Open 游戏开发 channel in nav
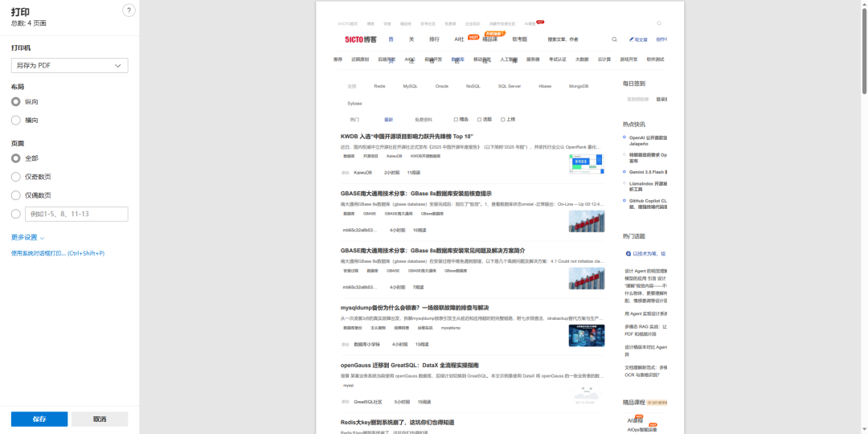 click(x=628, y=59)
